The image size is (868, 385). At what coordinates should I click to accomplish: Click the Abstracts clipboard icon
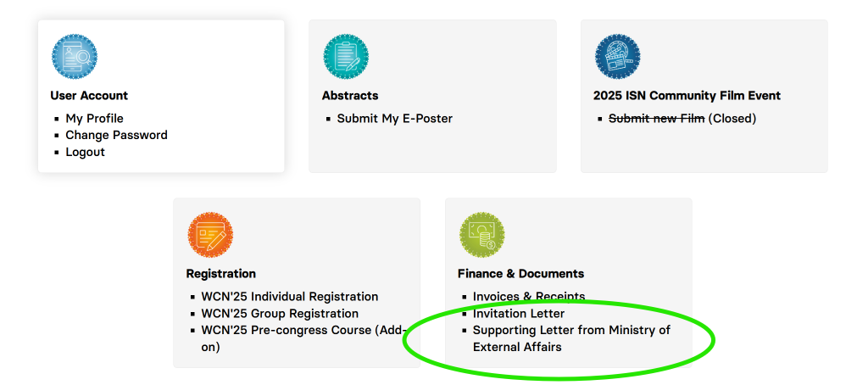346,57
